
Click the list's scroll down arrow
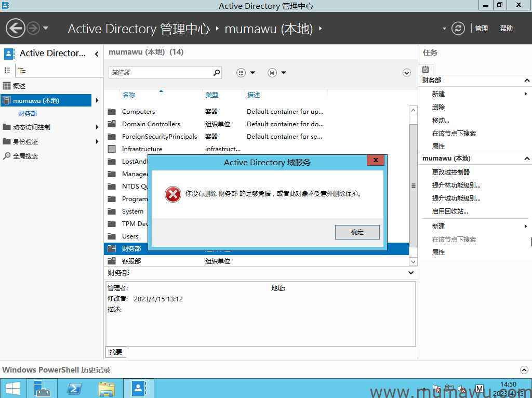[413, 261]
